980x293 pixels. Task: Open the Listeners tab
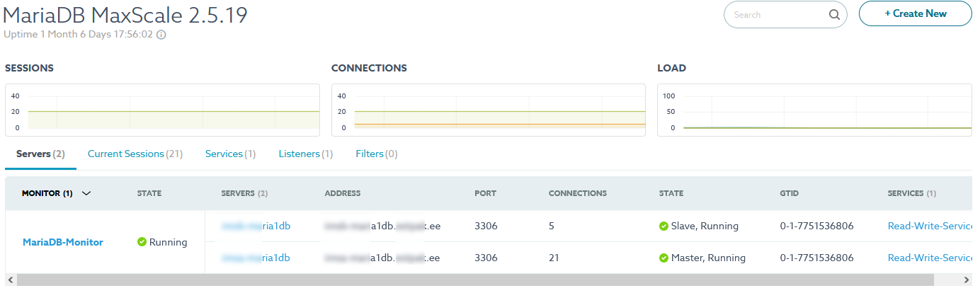click(305, 154)
